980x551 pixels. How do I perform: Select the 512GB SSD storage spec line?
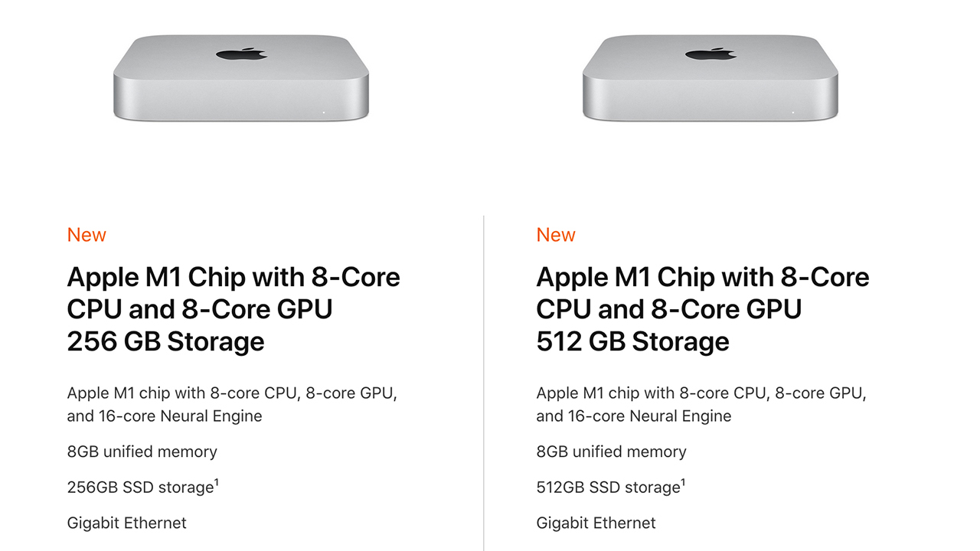coord(607,487)
